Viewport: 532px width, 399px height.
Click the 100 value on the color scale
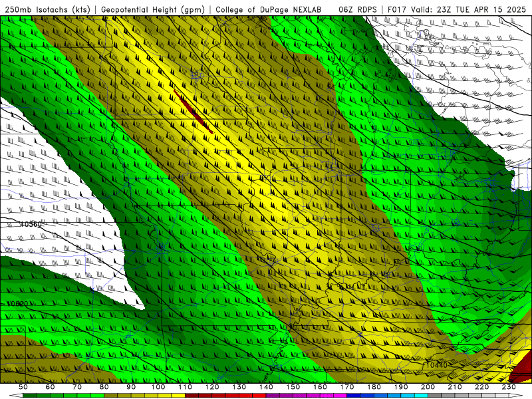tap(158, 387)
